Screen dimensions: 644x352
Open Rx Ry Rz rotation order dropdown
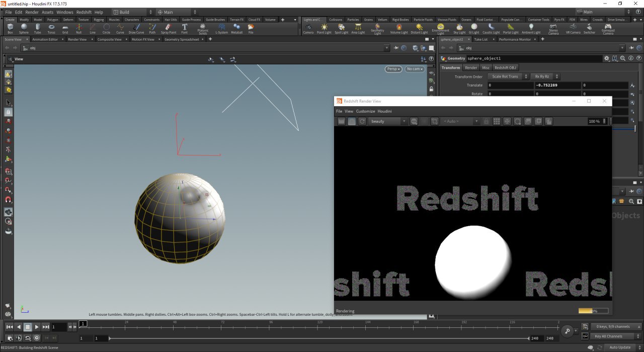point(545,76)
